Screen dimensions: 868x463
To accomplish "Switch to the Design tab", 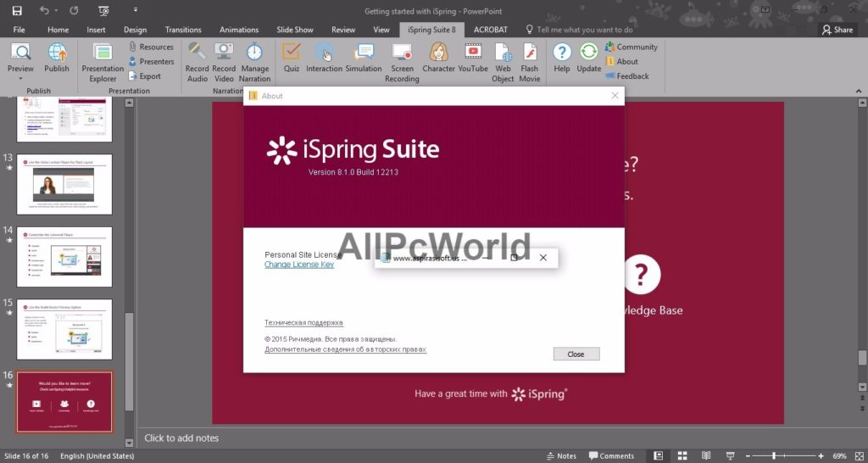I will pyautogui.click(x=135, y=30).
